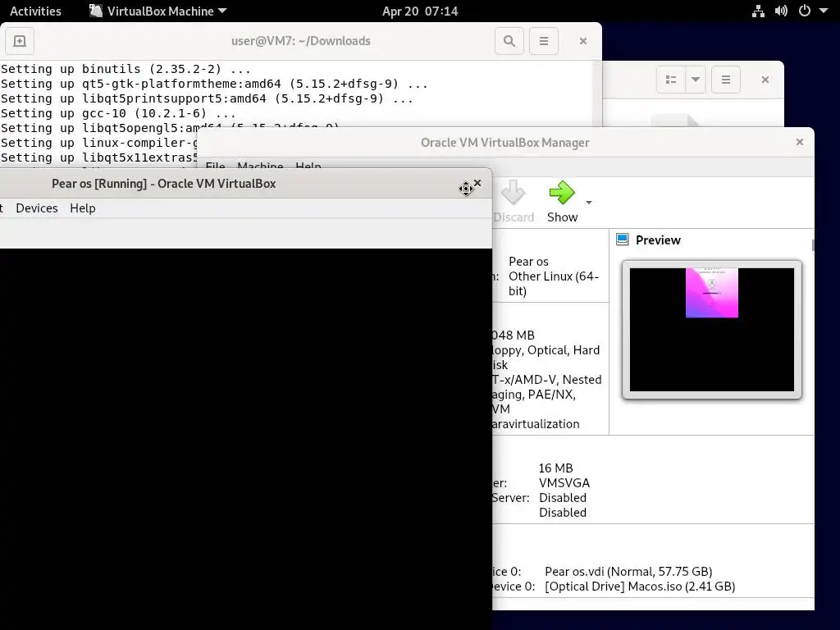Click the black Pear os VM display

tap(246, 440)
